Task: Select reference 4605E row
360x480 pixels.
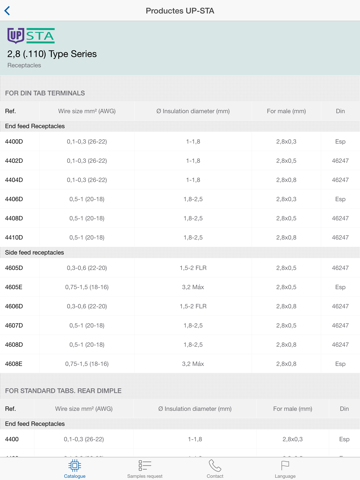Action: coord(180,287)
